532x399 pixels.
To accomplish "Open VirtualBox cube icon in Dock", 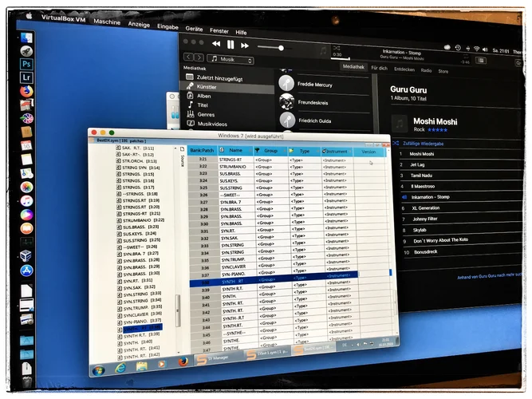I will click(26, 255).
